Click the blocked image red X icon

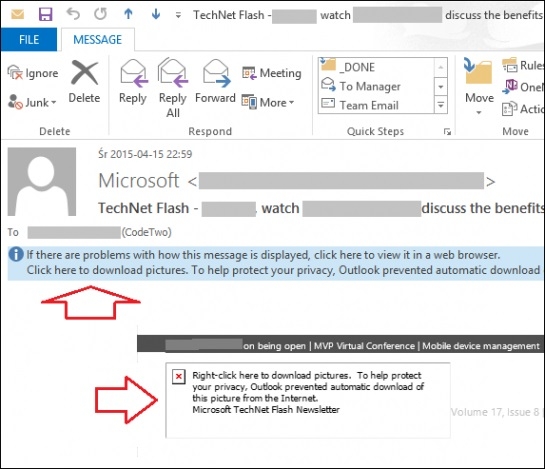click(x=179, y=377)
